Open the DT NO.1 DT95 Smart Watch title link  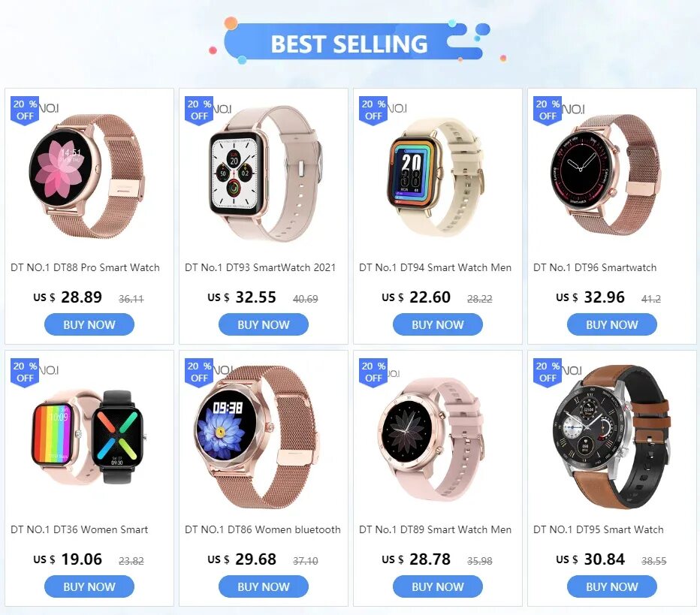(x=598, y=529)
